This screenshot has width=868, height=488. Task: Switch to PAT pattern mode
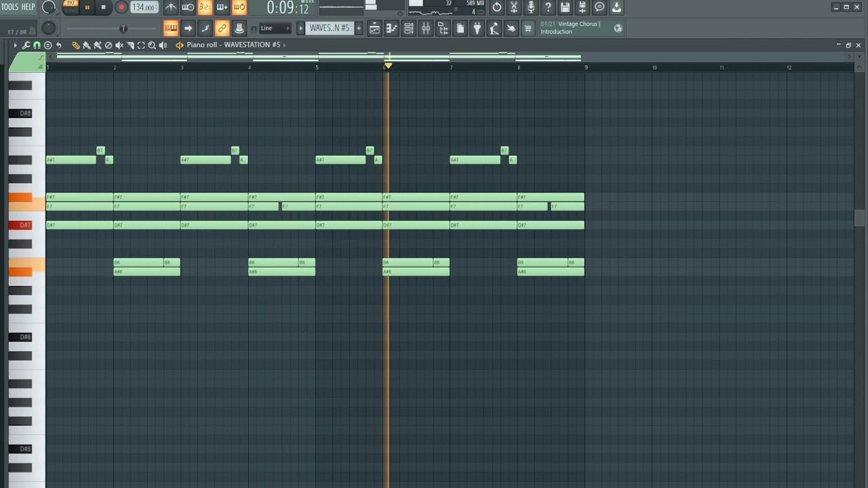pos(71,3)
